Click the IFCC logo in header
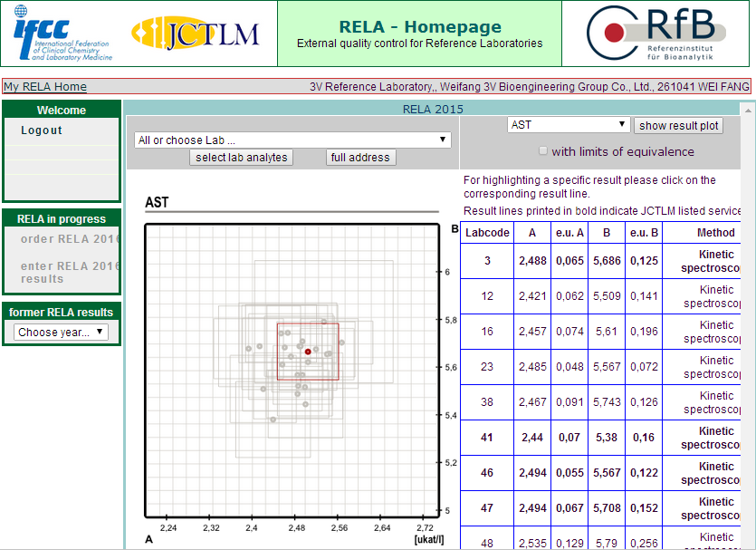Viewport: 756px width, 550px height. coord(63,34)
